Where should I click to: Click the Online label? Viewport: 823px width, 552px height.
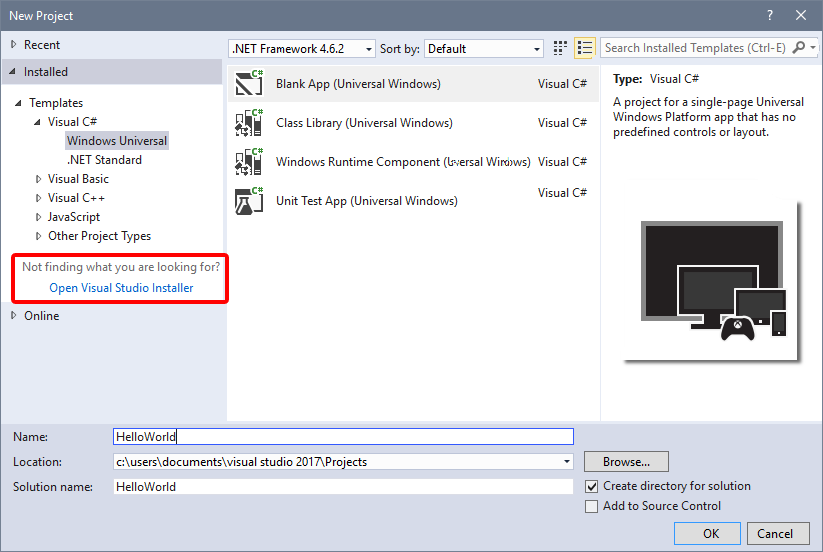pyautogui.click(x=41, y=315)
